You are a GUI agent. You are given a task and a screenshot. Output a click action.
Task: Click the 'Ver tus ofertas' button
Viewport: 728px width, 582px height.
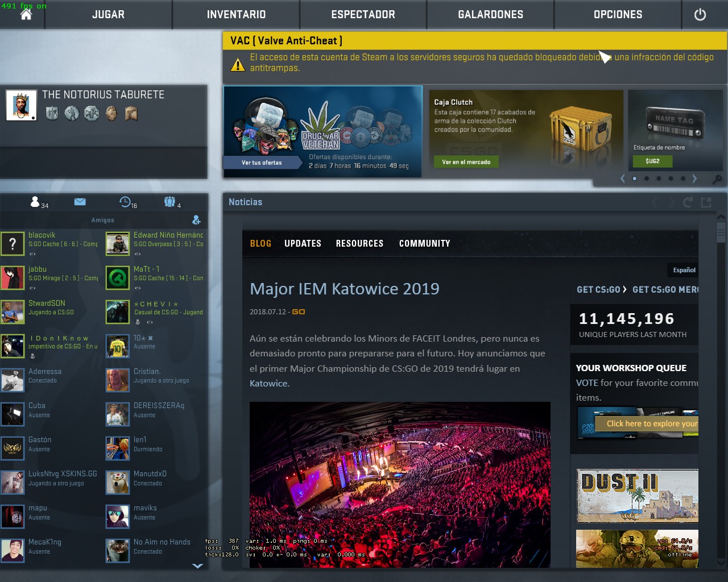[262, 163]
